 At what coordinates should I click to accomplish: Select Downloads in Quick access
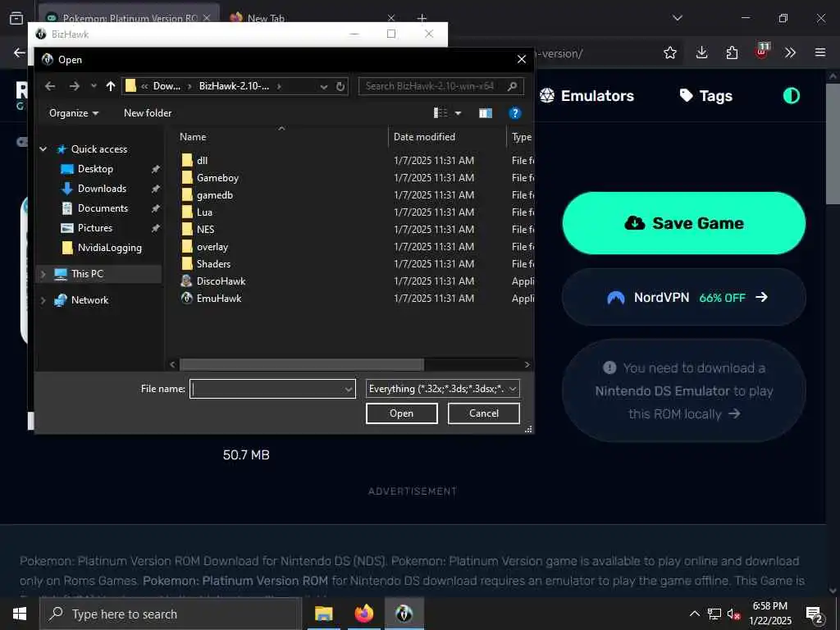[x=102, y=189]
